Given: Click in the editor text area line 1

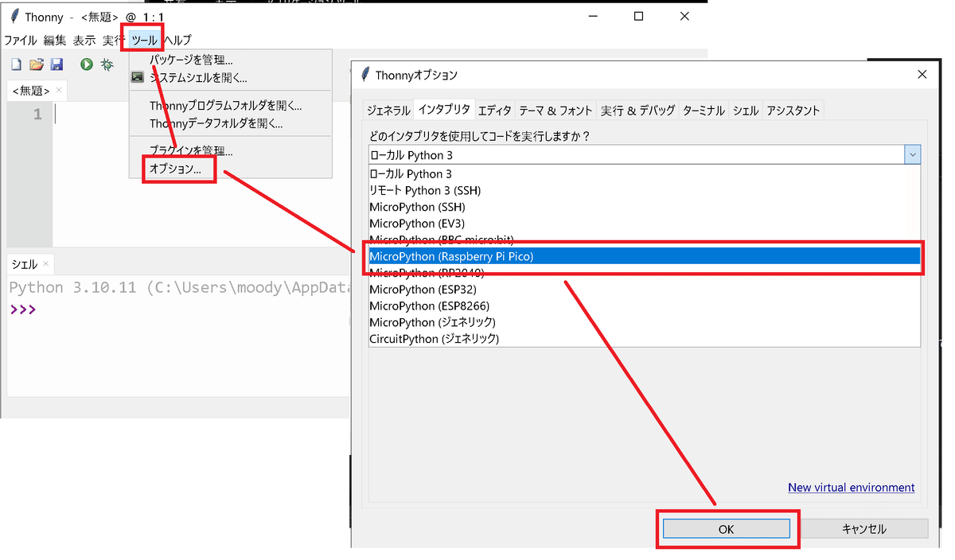Looking at the screenshot, I should 201,115.
